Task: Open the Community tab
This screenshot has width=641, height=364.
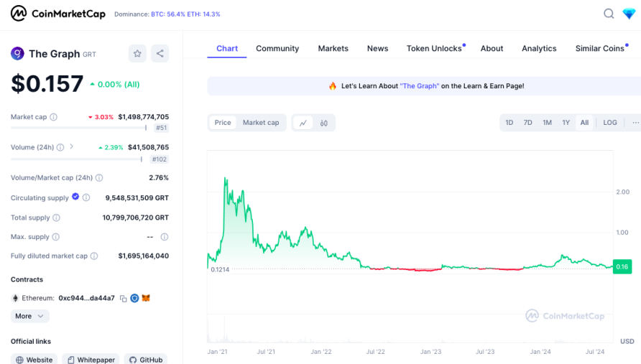Action: pos(277,49)
